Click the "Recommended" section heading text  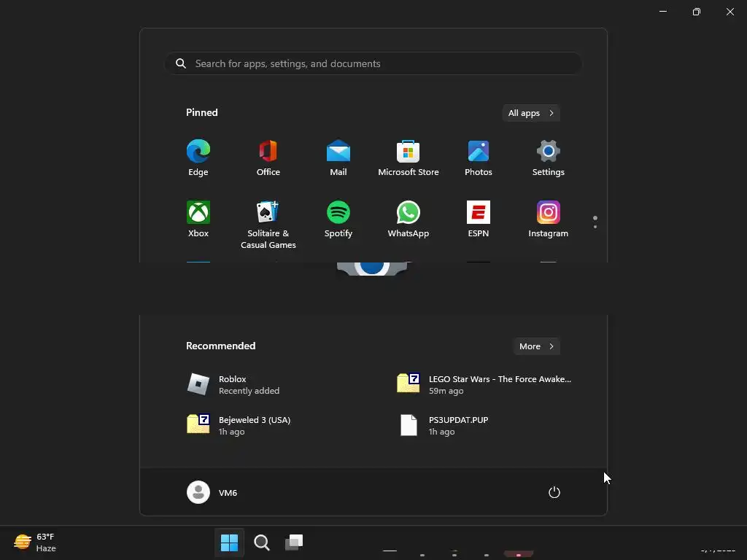(220, 346)
